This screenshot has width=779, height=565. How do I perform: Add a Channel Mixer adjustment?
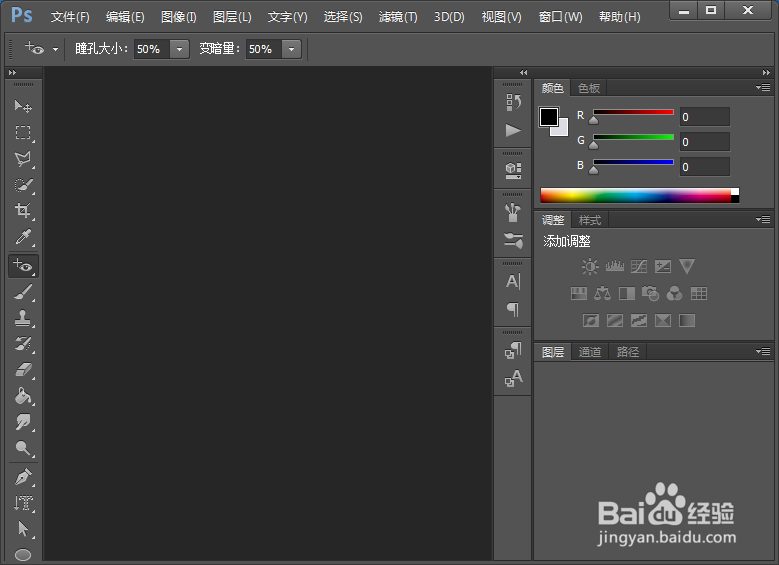[674, 294]
